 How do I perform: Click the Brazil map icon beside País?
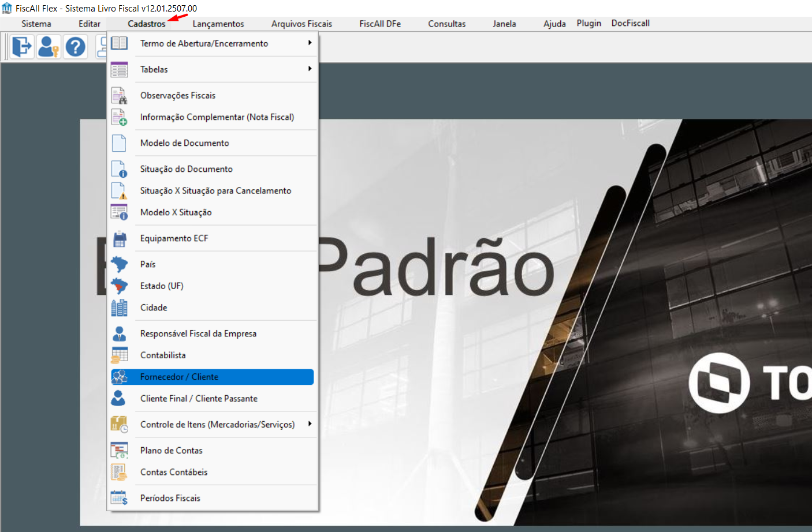(120, 264)
